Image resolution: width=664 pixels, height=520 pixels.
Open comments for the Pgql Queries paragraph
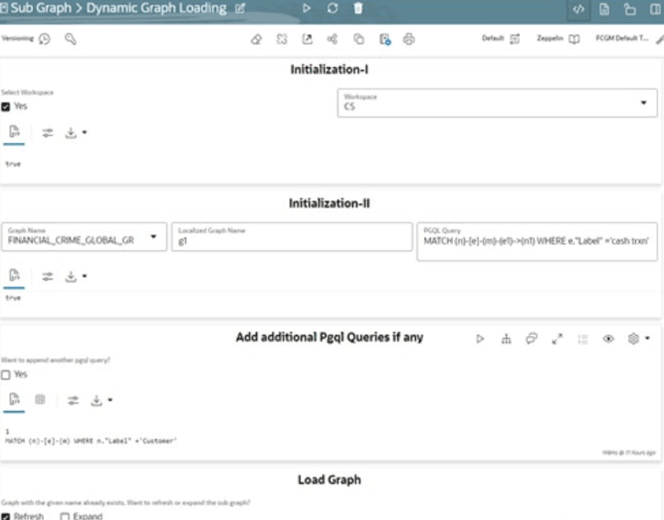click(531, 338)
